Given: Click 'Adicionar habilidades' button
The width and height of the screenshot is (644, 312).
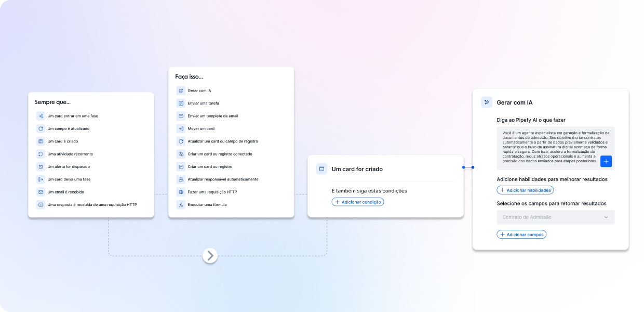Looking at the screenshot, I should [x=525, y=190].
